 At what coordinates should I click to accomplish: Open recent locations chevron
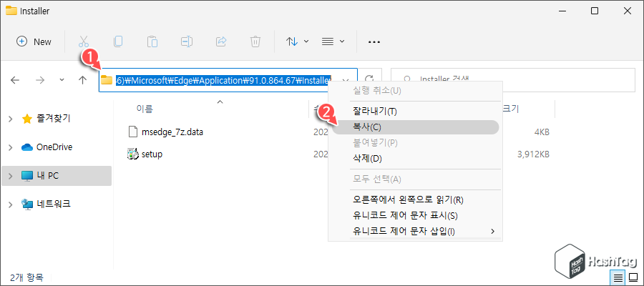click(62, 80)
